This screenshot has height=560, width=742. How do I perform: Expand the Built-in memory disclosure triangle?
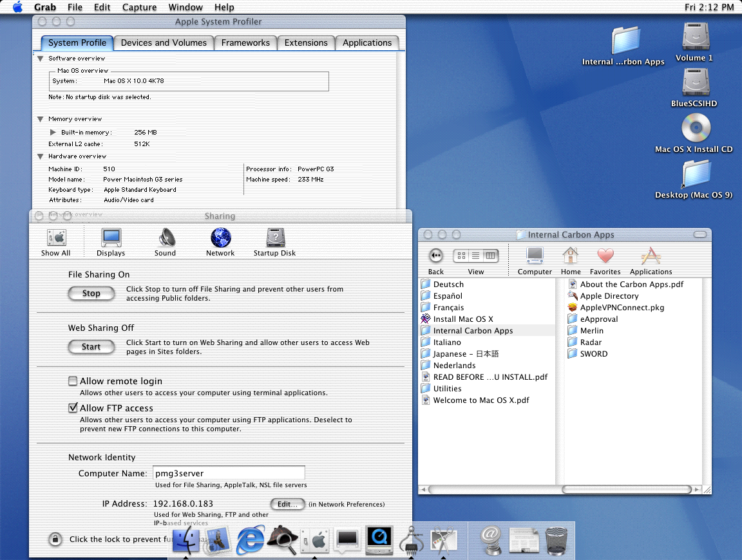[x=53, y=133]
